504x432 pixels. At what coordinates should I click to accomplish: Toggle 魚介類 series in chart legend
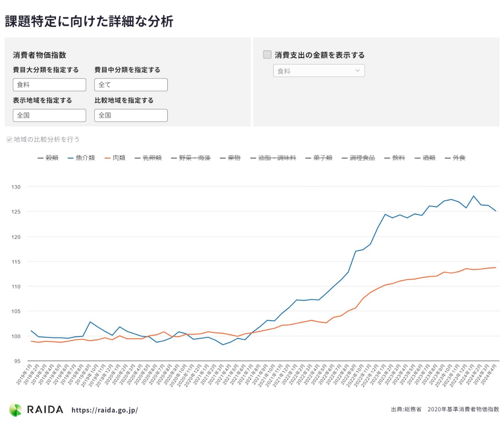click(81, 158)
